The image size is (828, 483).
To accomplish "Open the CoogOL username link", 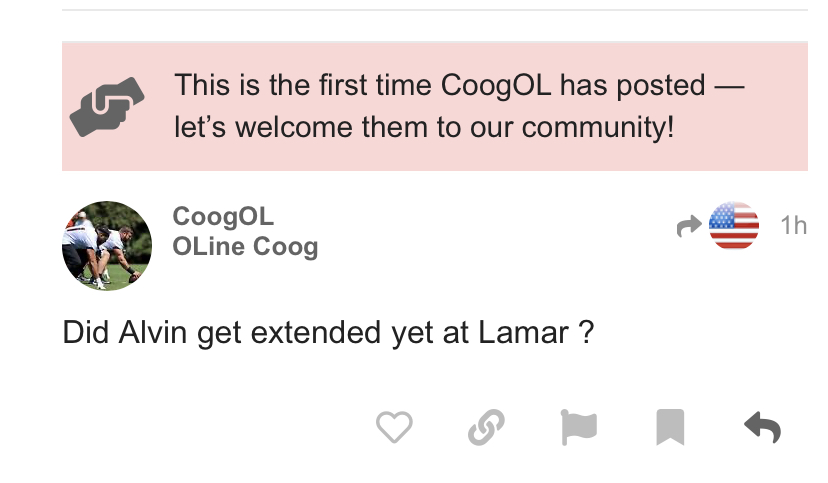I will [223, 217].
